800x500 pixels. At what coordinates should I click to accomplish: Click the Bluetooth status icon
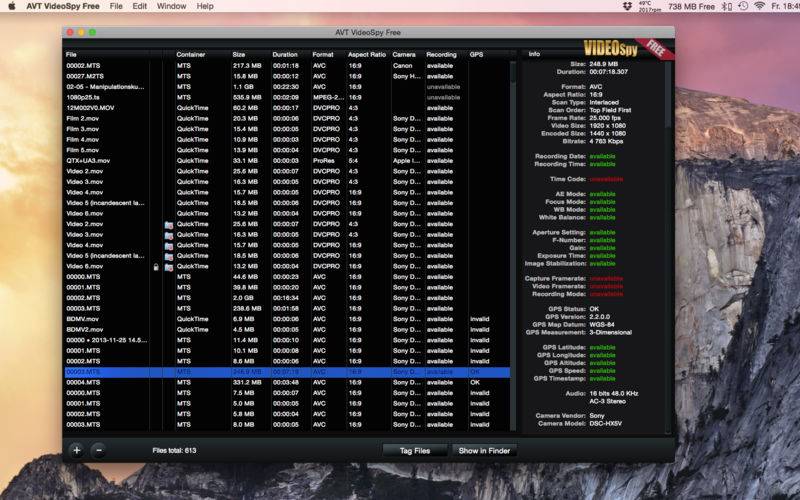click(x=727, y=6)
